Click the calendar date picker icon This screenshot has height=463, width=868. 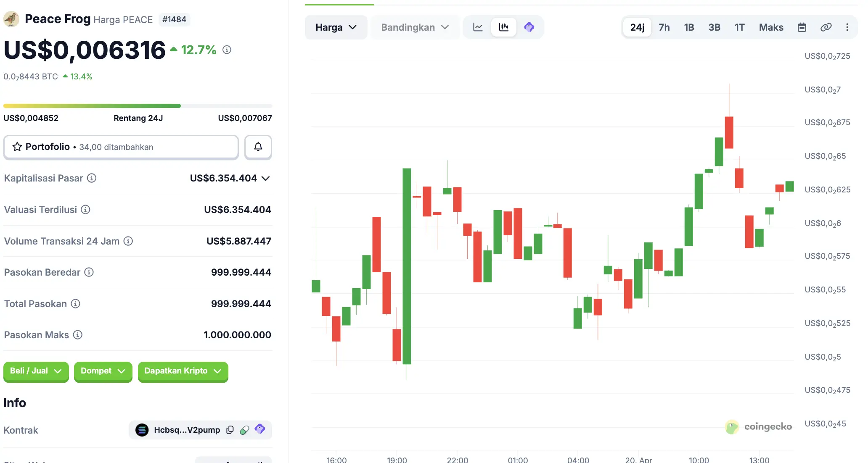click(x=802, y=27)
